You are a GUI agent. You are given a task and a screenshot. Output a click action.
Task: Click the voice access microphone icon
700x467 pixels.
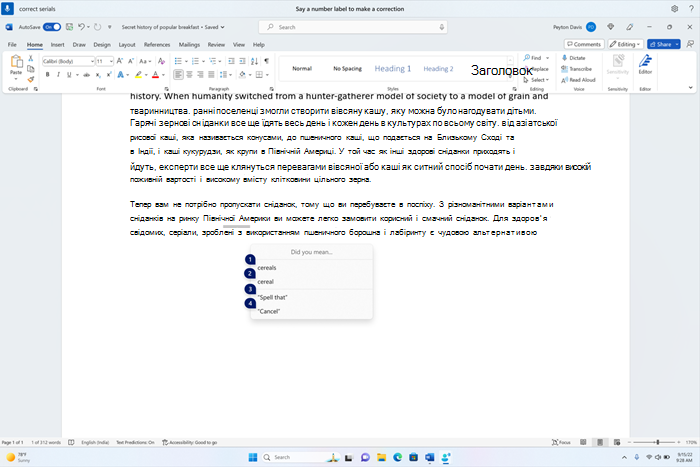click(x=7, y=8)
